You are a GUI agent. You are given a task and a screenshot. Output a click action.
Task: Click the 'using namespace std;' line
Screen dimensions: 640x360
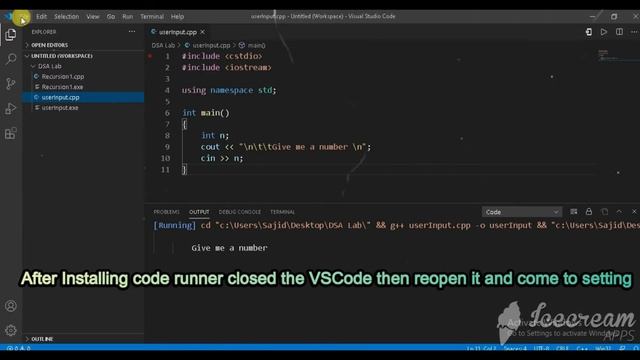coord(229,90)
